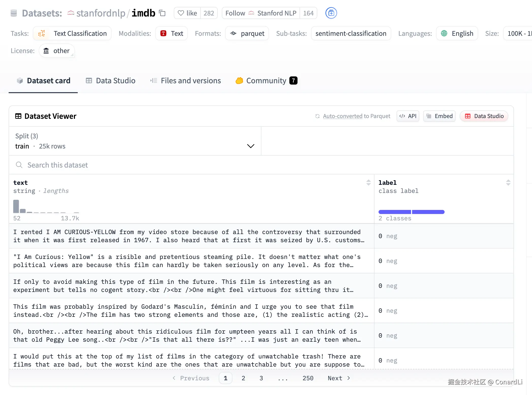Click the Datasets database icon in the header

pos(14,13)
